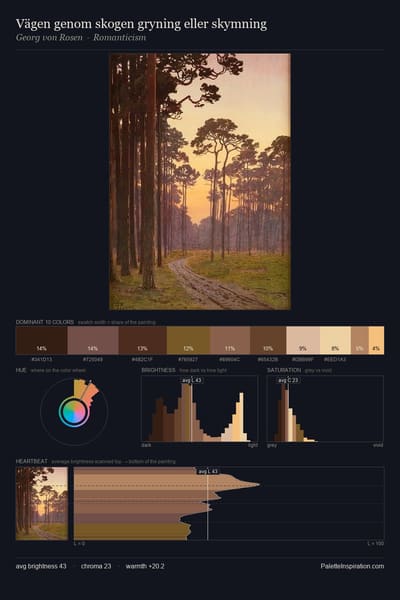
Task: Click the 'DOMINANT 10 COLORS' heading
Action: pyautogui.click(x=45, y=322)
